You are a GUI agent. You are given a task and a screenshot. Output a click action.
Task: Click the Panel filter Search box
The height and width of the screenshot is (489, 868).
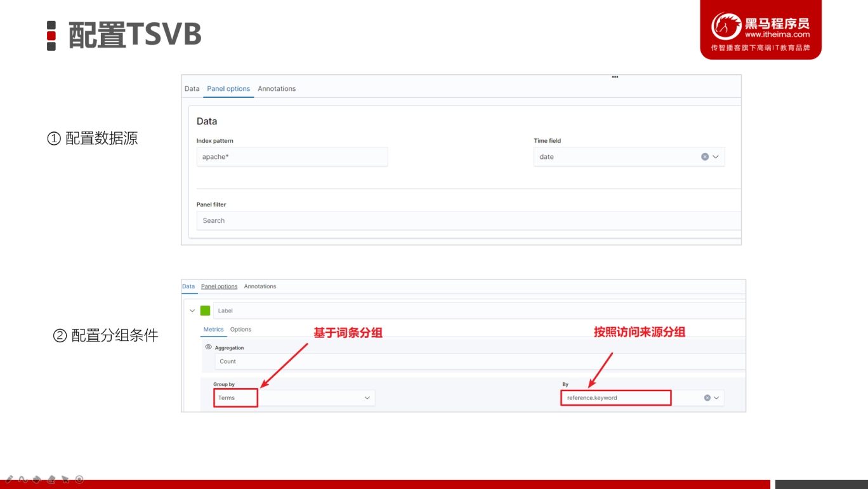[x=469, y=221]
